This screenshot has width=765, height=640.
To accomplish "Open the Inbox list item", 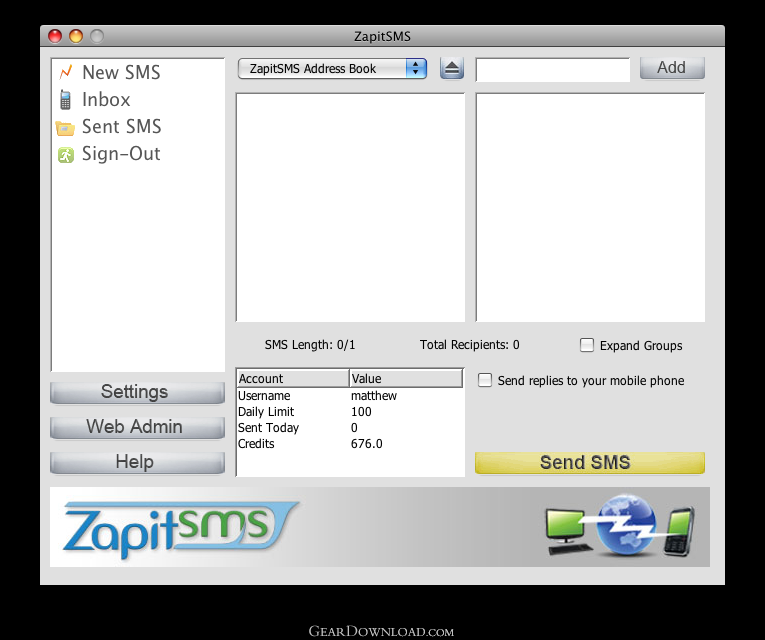I will 106,100.
